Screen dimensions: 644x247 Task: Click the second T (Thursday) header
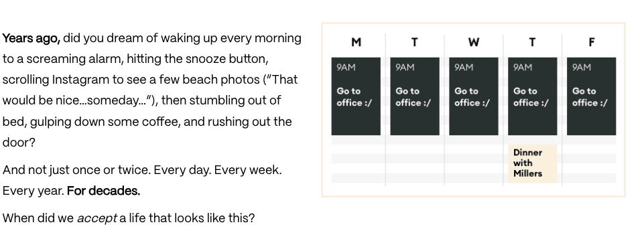click(x=532, y=42)
